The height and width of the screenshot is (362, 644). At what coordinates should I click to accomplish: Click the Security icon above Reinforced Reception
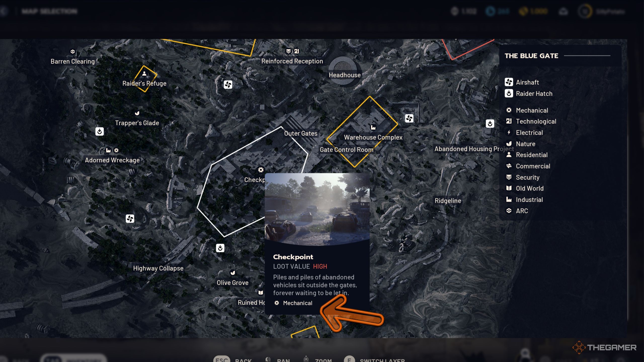pos(288,51)
